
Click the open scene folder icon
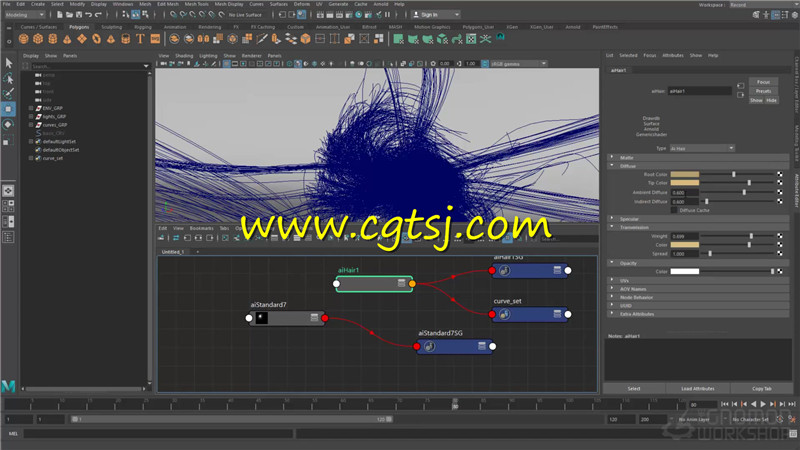click(69, 15)
